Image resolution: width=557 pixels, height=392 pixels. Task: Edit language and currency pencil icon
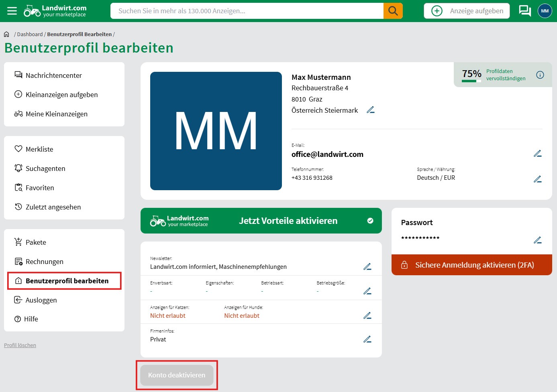tap(537, 179)
